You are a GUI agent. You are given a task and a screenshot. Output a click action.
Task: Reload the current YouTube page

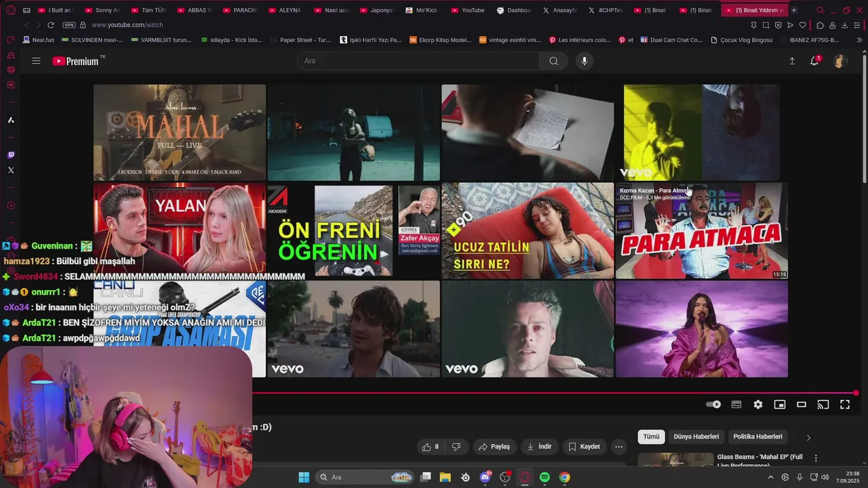(50, 25)
